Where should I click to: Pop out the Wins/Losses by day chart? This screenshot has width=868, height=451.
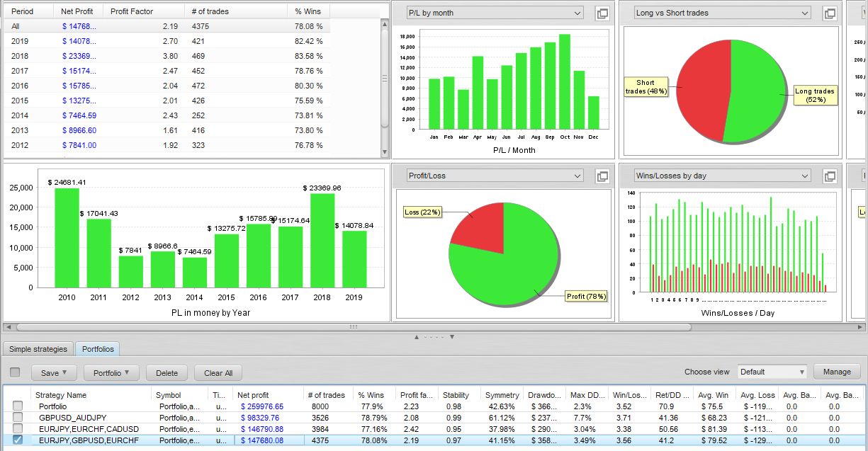coord(829,176)
